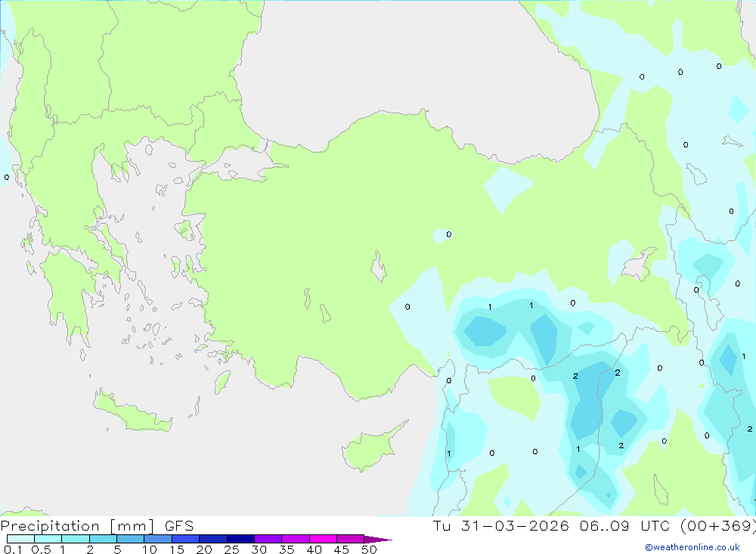Pick the 10–15 mm legend swatch

click(158, 539)
